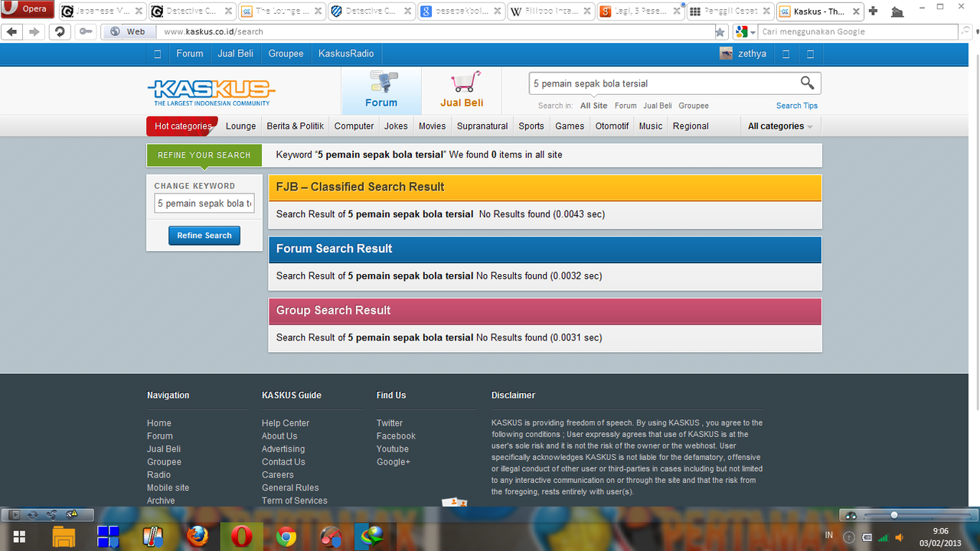Open the Google search engine dropdown
Viewport: 980px width, 551px height.
click(x=745, y=31)
